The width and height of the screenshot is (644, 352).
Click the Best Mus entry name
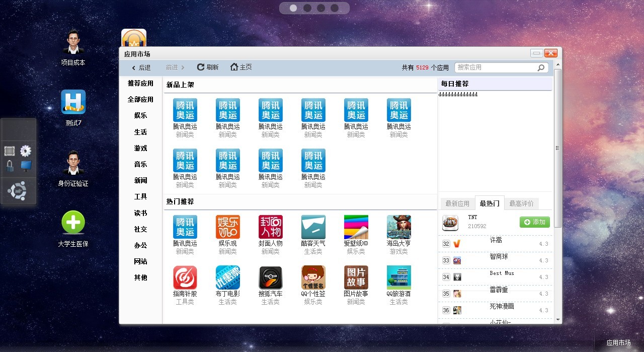(x=502, y=273)
